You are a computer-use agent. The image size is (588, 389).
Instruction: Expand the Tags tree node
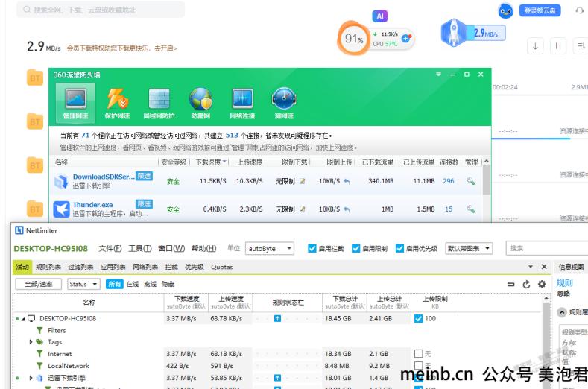(31, 342)
